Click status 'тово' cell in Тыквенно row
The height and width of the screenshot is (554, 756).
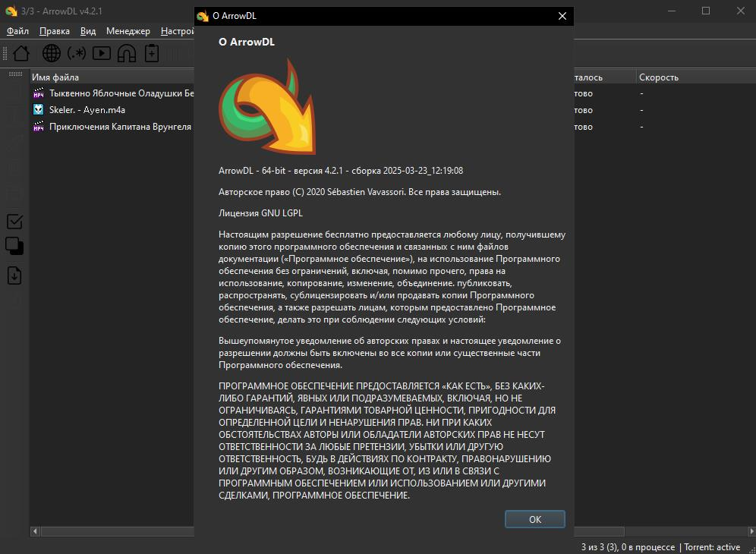(x=584, y=93)
